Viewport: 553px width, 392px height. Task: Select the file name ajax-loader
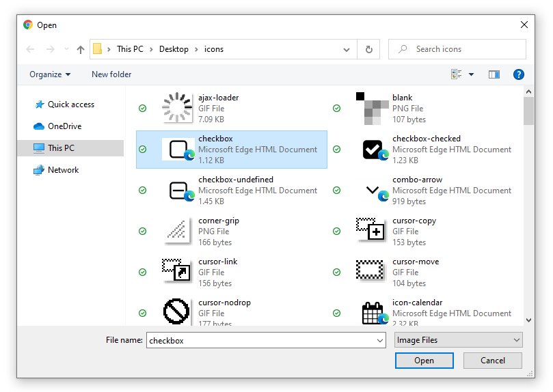pos(218,98)
